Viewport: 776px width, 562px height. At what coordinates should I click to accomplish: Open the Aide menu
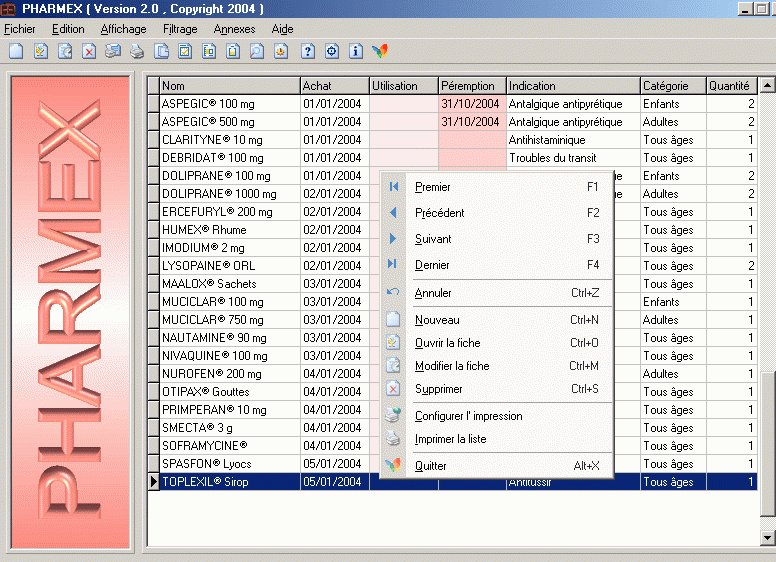click(283, 29)
